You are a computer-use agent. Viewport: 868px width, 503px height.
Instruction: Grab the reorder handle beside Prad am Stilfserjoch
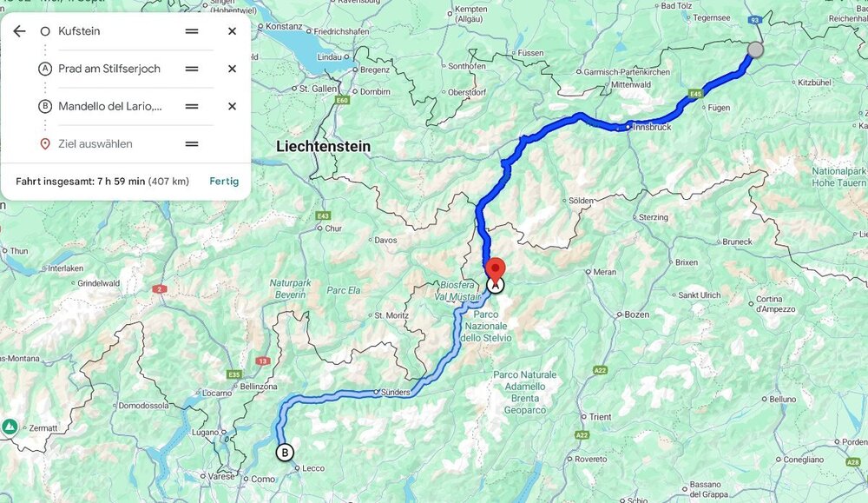192,69
